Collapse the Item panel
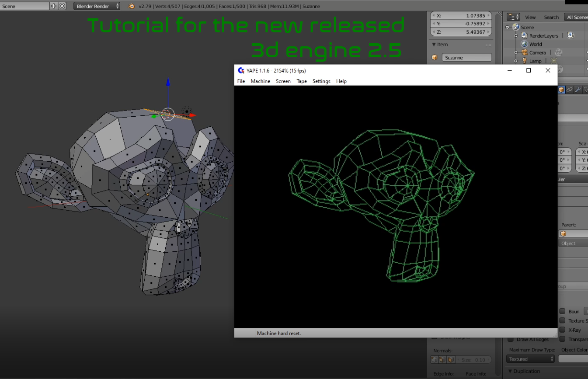Image resolution: width=588 pixels, height=379 pixels. (434, 45)
